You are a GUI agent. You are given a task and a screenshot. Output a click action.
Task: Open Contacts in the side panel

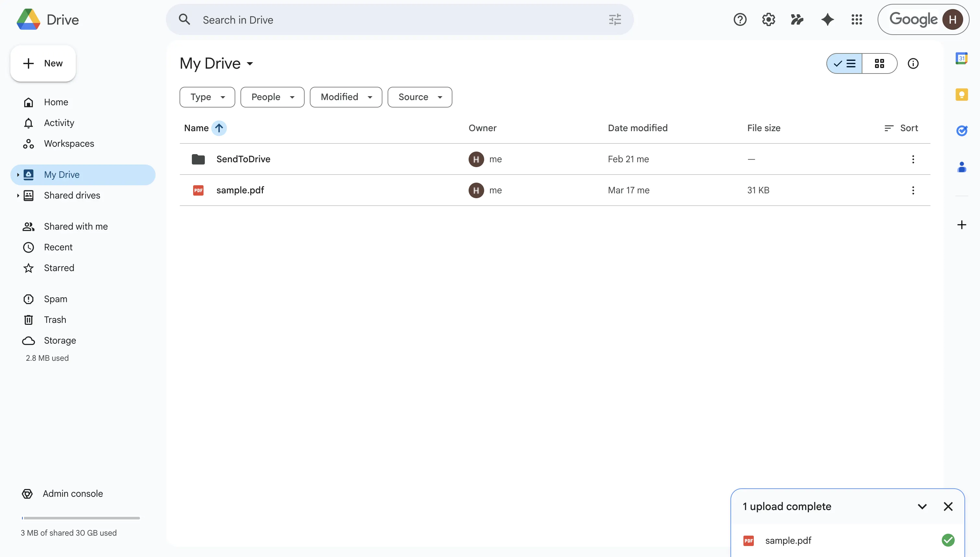coord(962,167)
